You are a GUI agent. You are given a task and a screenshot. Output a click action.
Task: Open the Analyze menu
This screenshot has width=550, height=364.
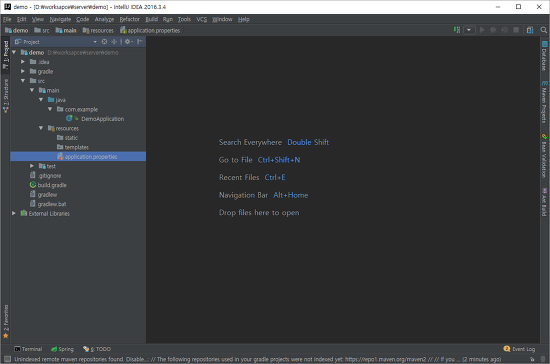tap(104, 19)
